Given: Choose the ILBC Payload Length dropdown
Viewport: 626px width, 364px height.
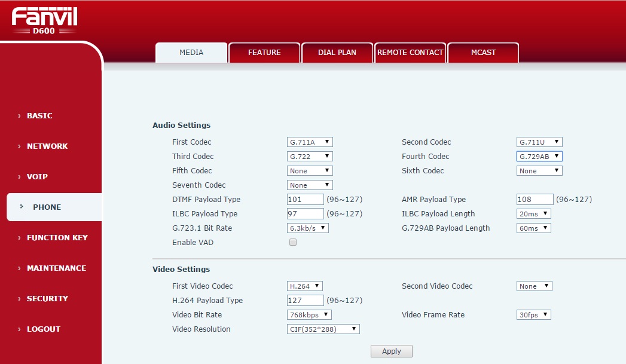Looking at the screenshot, I should [x=533, y=214].
